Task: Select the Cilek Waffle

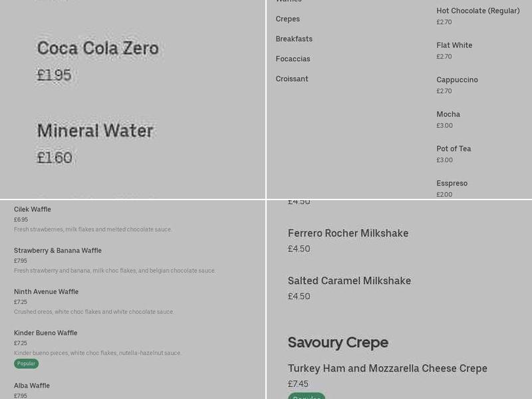Action: pyautogui.click(x=33, y=209)
